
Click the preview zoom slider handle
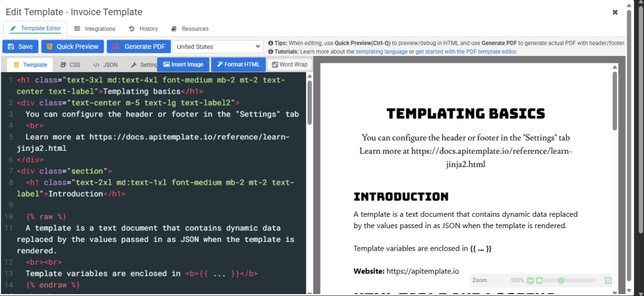point(561,280)
